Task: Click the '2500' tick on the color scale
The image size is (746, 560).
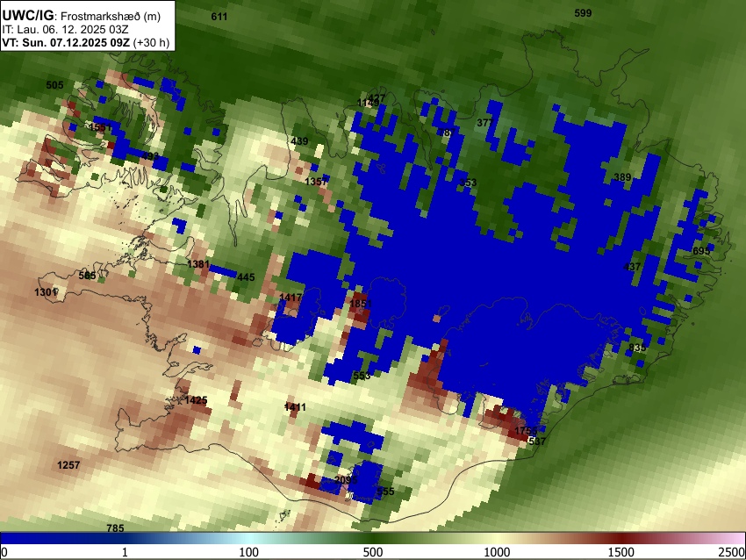Action: point(733,552)
